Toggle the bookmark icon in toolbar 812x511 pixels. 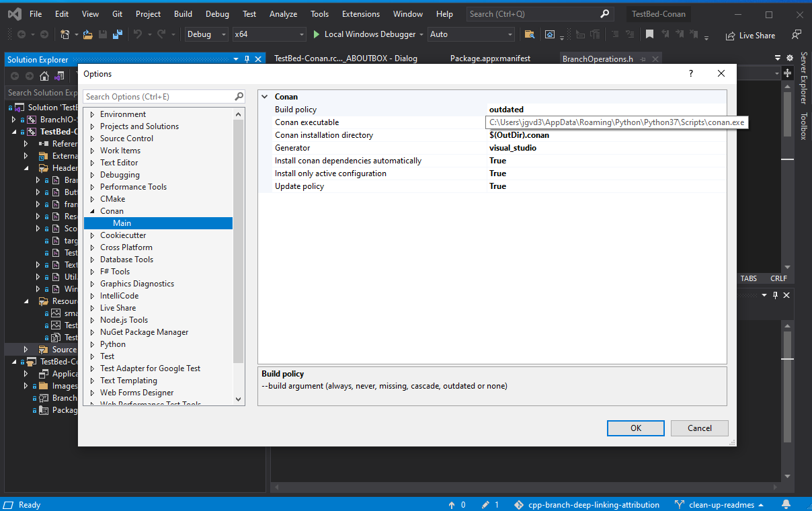[x=649, y=34]
